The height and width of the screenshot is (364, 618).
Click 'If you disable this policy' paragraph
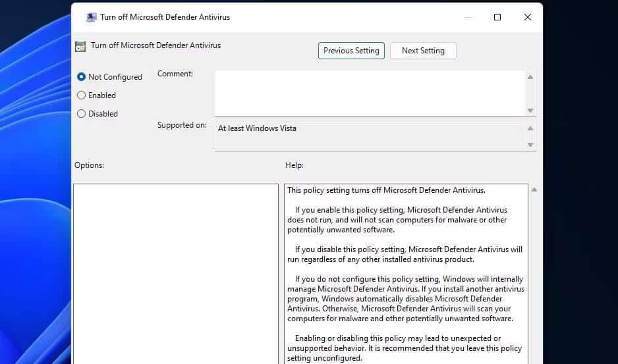405,255
